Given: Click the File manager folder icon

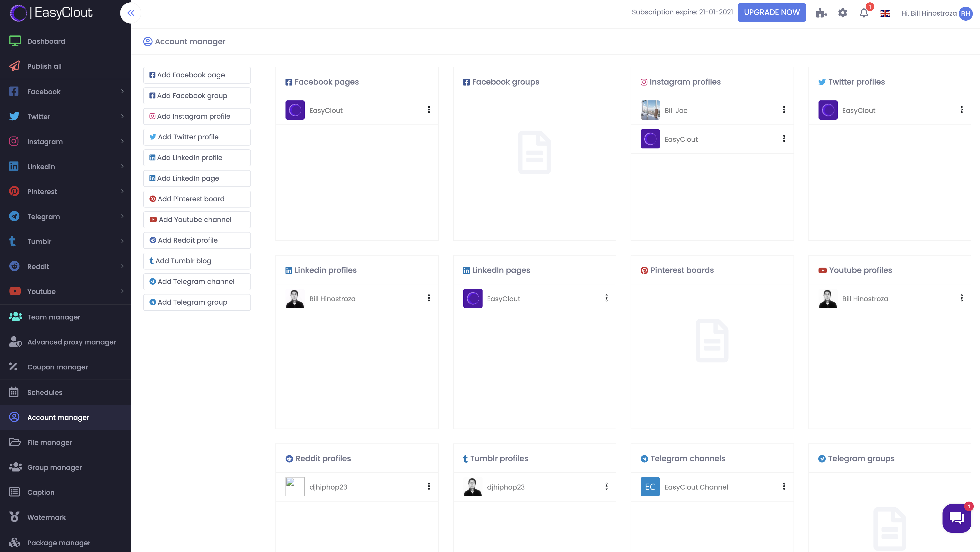Looking at the screenshot, I should (x=15, y=442).
